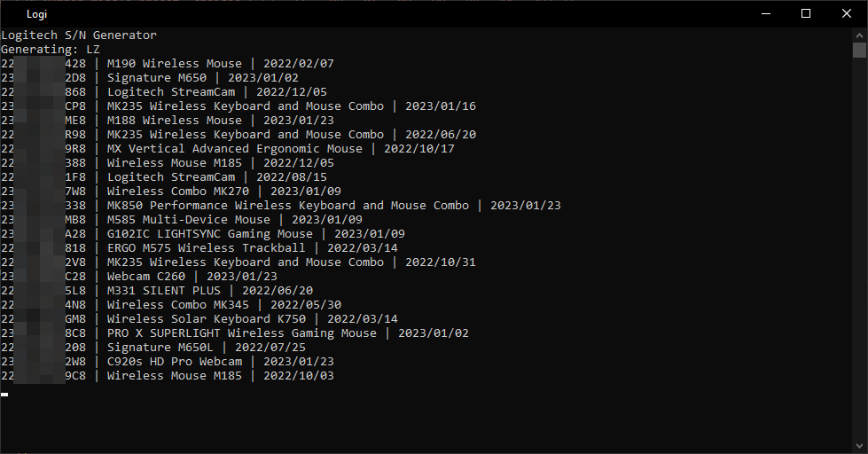Image resolution: width=868 pixels, height=454 pixels.
Task: Click the Generating: LZ status line
Action: [x=51, y=50]
